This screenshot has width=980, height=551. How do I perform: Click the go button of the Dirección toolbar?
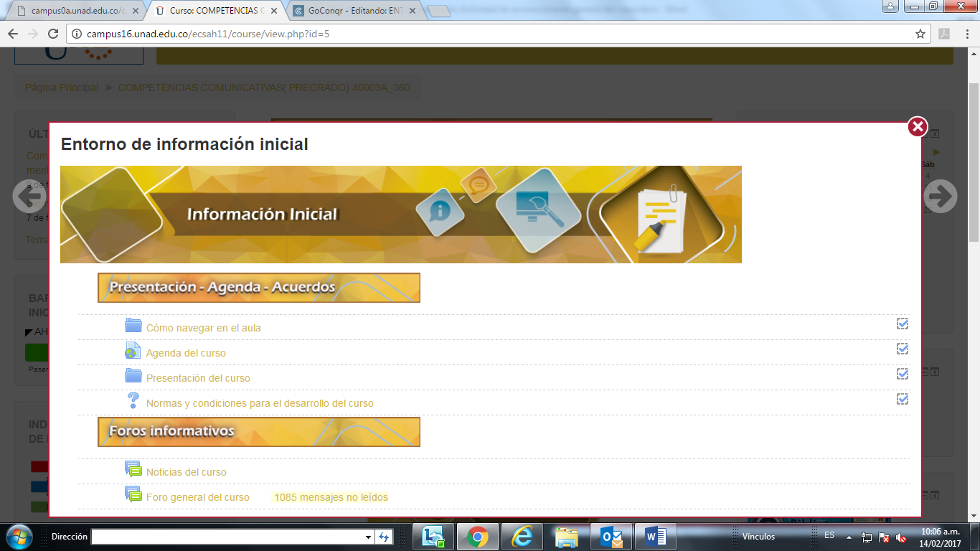pos(384,537)
